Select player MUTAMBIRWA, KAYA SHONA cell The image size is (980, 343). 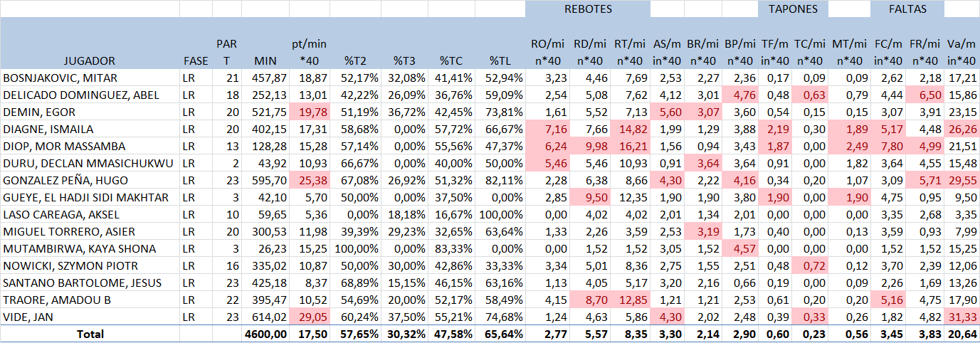click(90, 248)
